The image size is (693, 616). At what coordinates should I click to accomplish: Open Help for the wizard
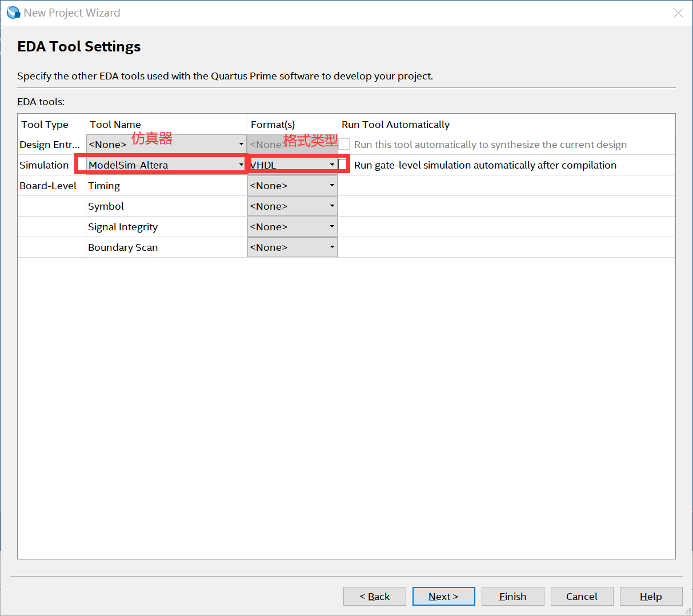[x=651, y=597]
